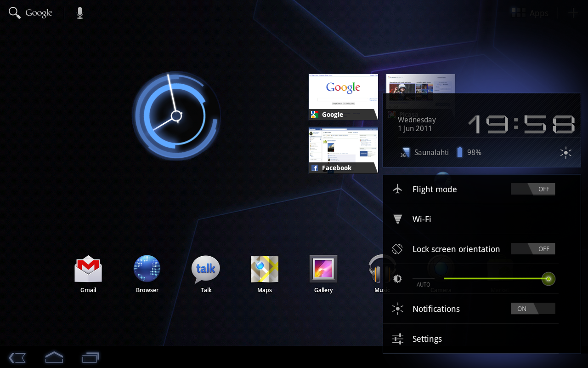Screen dimensions: 588x368
Task: Click the 3G signal strength icon
Action: (405, 152)
